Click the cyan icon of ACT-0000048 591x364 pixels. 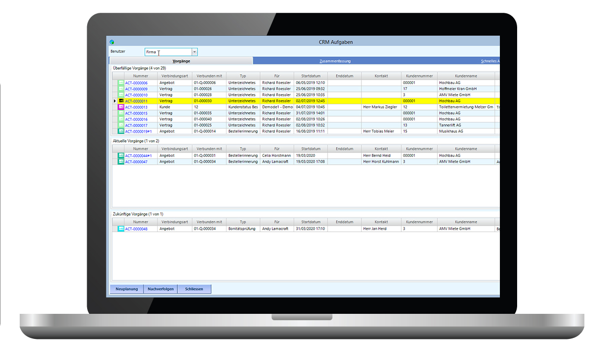(121, 229)
